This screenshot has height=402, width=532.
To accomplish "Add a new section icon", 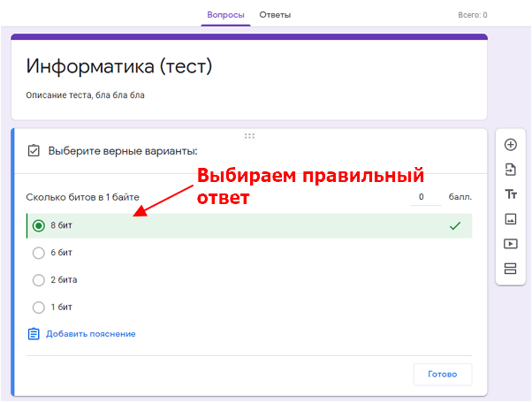I will pyautogui.click(x=510, y=269).
